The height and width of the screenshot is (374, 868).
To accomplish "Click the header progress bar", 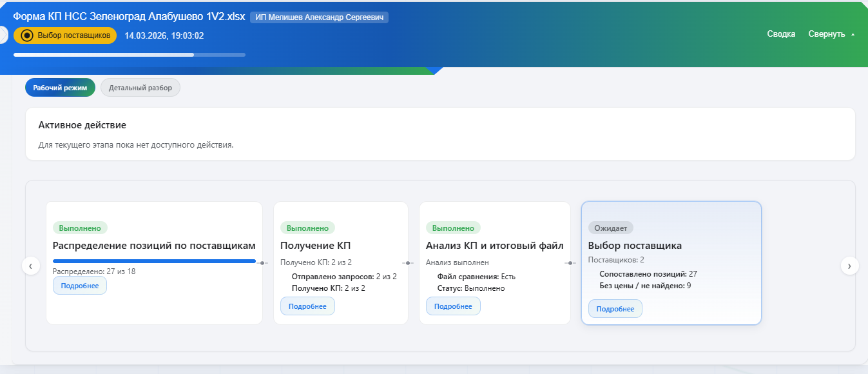I will [x=129, y=55].
